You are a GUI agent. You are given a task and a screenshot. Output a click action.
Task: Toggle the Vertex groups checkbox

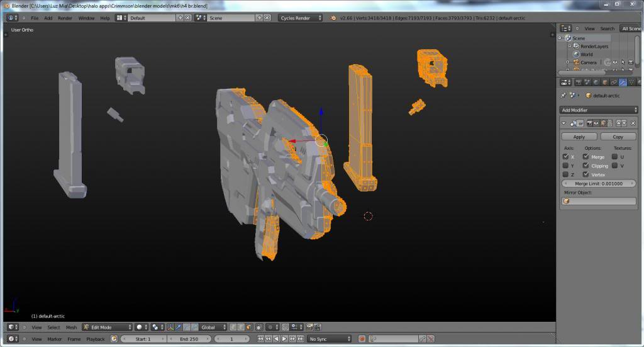click(586, 174)
